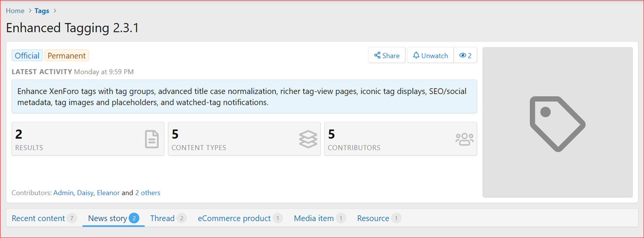This screenshot has width=644, height=238.
Task: Click the 5 Content Types statistic
Action: [244, 139]
